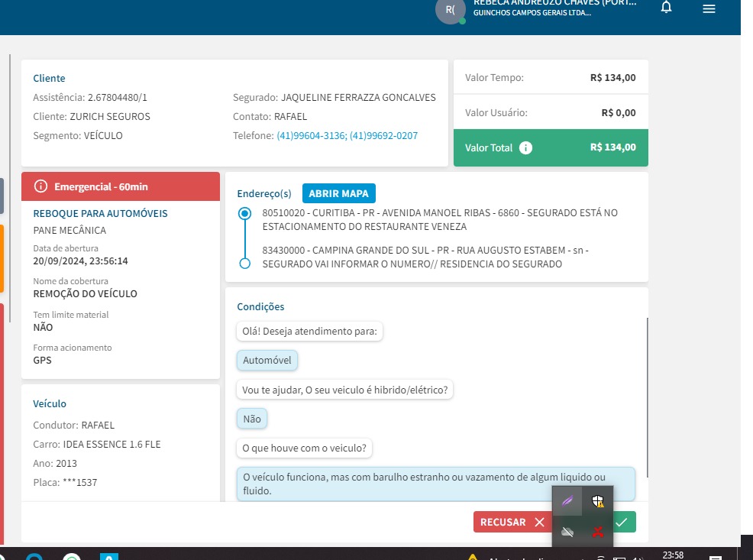The width and height of the screenshot is (753, 560).
Task: Click the Valor Total green bar
Action: coord(551,148)
